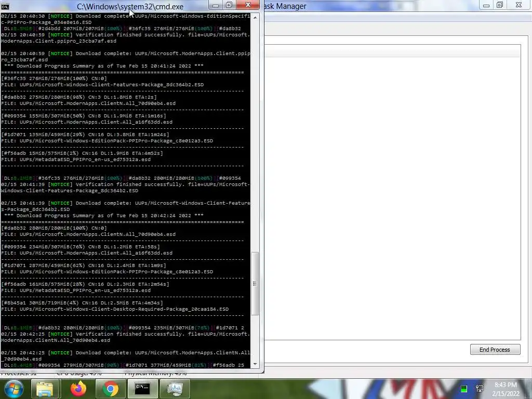Minimize the cmd.exe window
Image resolution: width=532 pixels, height=399 pixels.
tap(215, 5)
